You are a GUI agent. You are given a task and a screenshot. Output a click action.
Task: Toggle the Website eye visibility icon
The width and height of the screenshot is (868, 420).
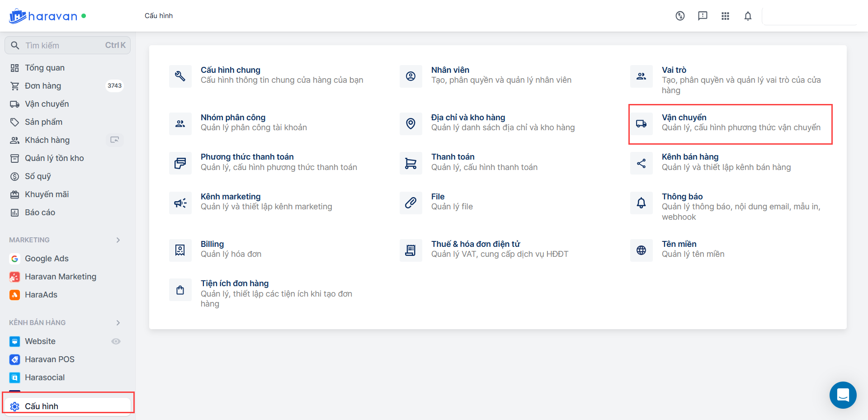(x=116, y=341)
